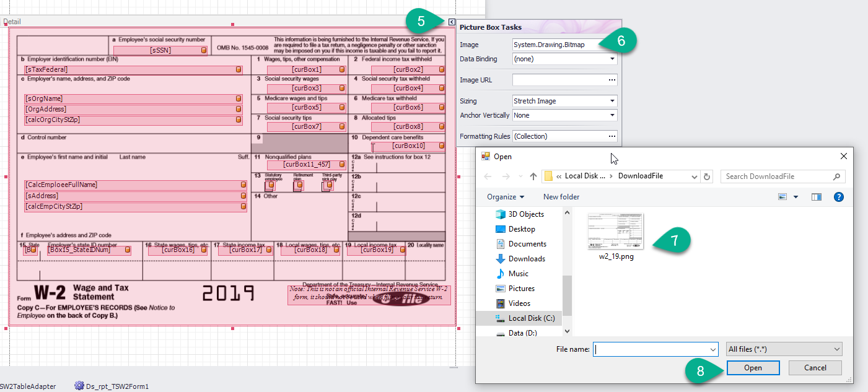Refresh the DownloadFile folder listing

coord(708,176)
